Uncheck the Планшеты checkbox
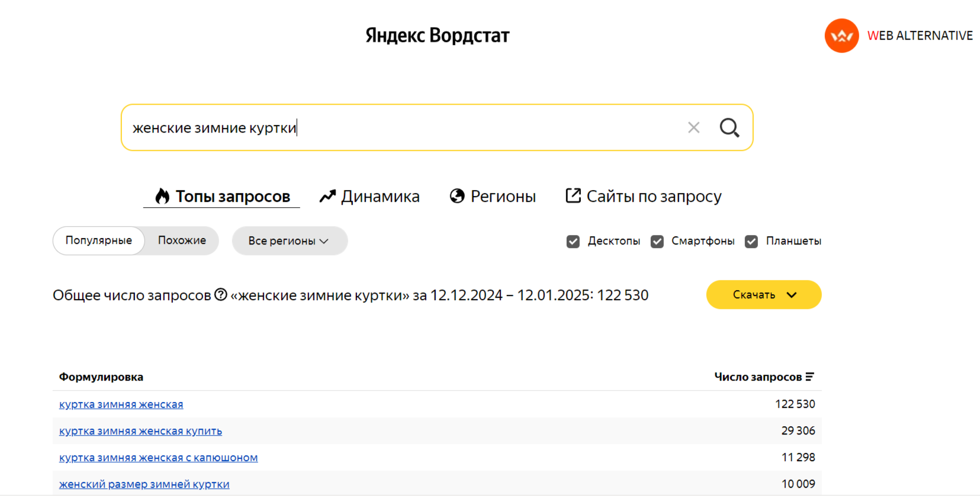Viewport: 980px width, 499px height. [x=751, y=242]
